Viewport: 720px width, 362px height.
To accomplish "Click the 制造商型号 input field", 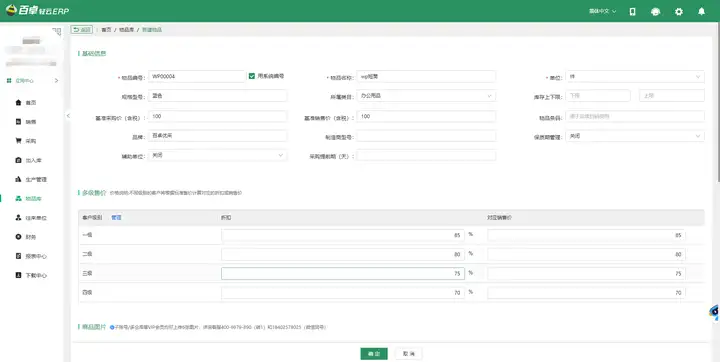I will pyautogui.click(x=426, y=136).
